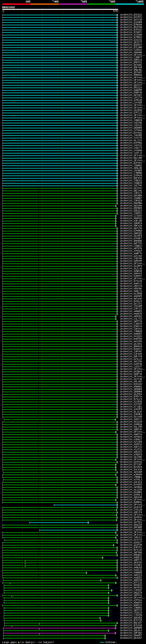Open hit UniRef100_Q8L6C3
This screenshot has width=146, height=644.
pos(131,630)
